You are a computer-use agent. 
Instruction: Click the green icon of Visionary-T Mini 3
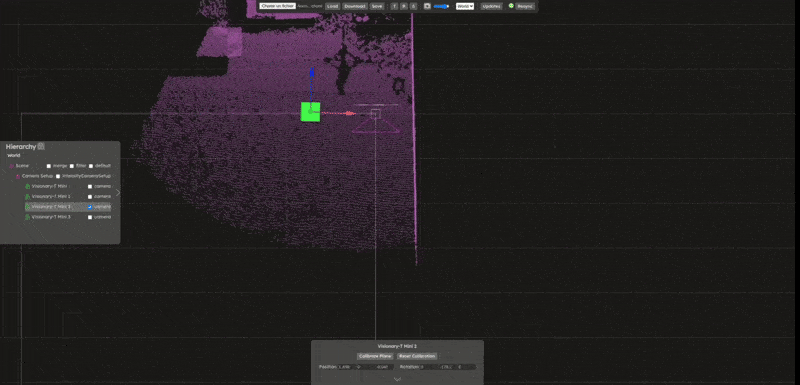click(28, 217)
